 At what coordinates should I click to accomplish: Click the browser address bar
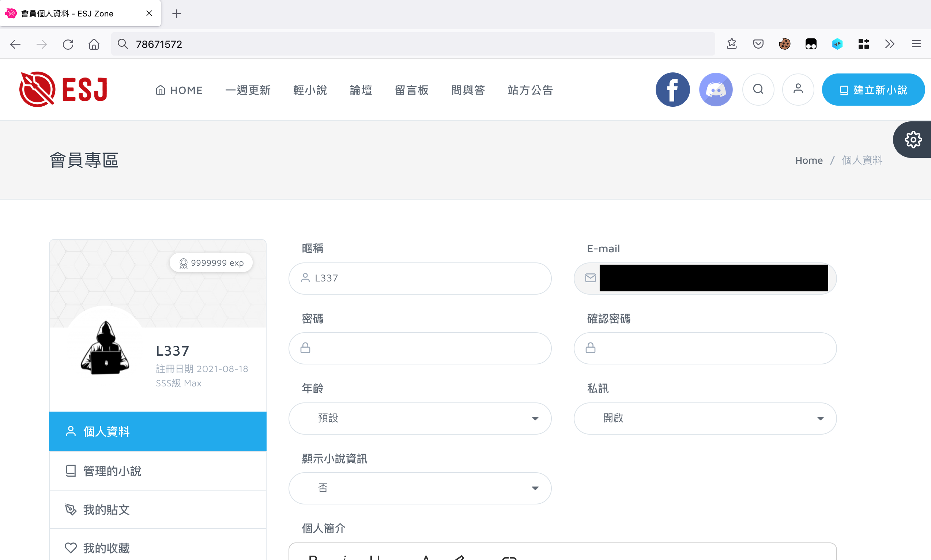tap(413, 44)
